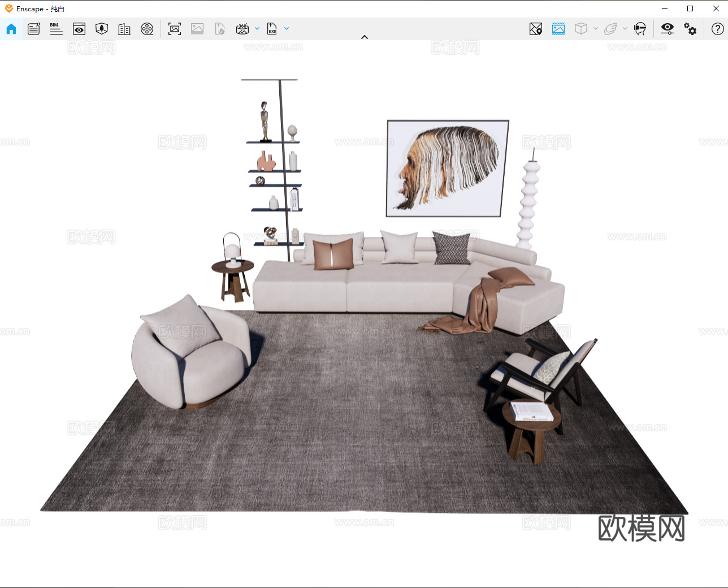728x588 pixels.
Task: Expand the EXE export dropdown arrow
Action: click(x=287, y=28)
